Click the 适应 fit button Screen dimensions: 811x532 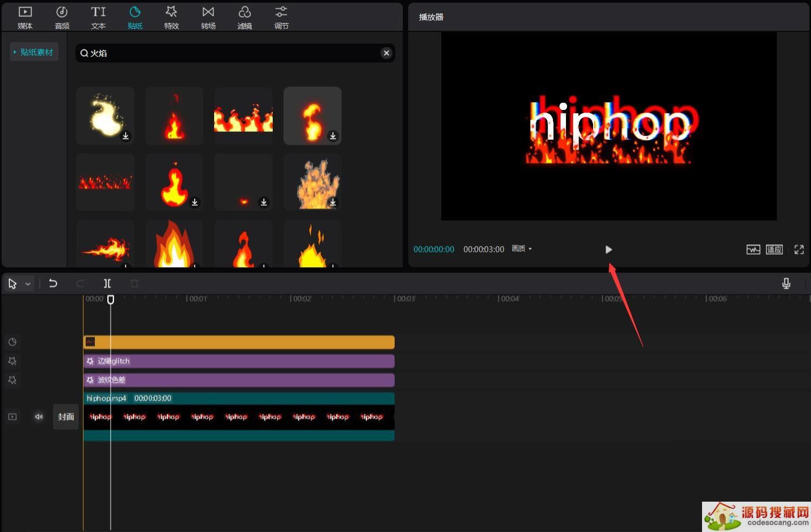tap(774, 249)
